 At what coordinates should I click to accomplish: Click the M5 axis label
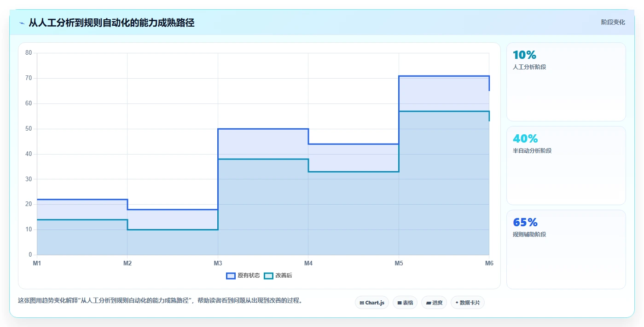pos(399,263)
